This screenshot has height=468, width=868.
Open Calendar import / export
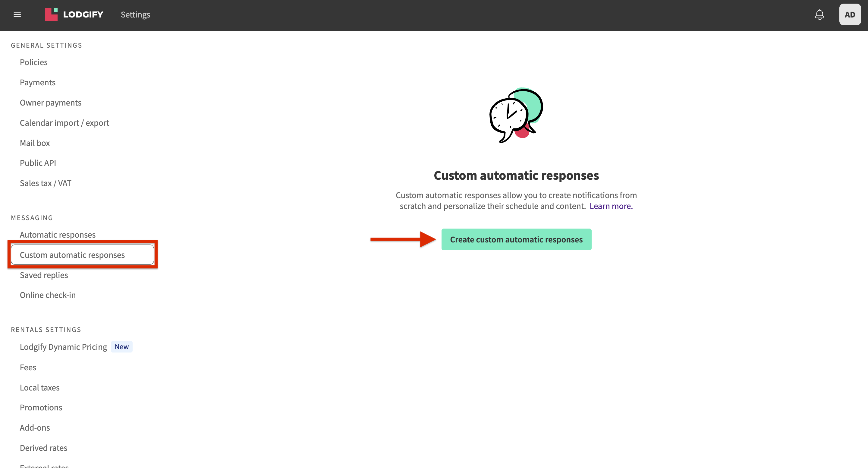point(64,123)
